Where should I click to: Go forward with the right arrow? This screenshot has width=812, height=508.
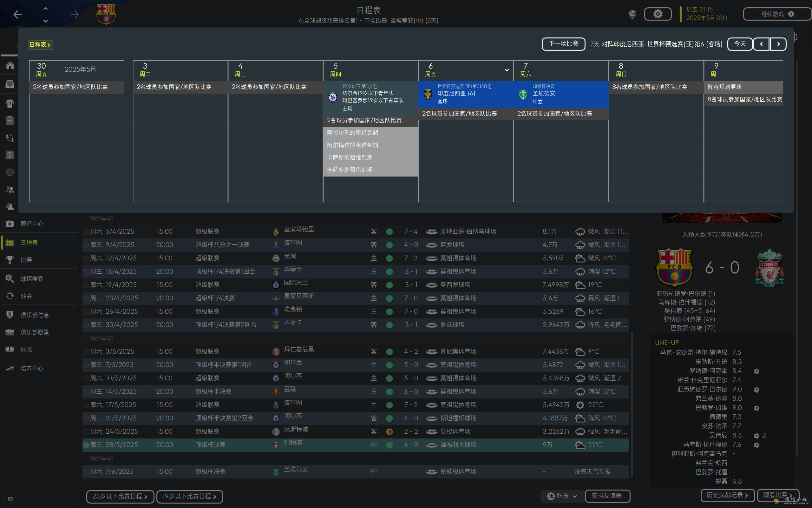point(75,15)
